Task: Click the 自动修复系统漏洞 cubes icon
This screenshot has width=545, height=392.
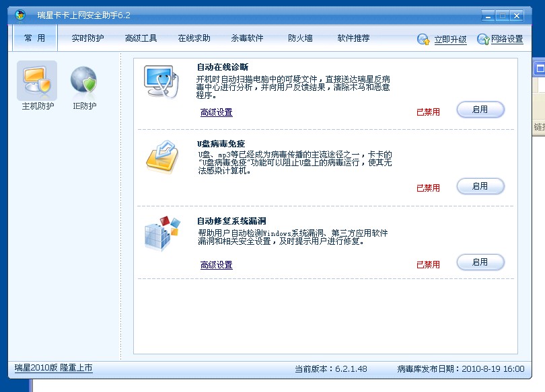Action: click(162, 233)
